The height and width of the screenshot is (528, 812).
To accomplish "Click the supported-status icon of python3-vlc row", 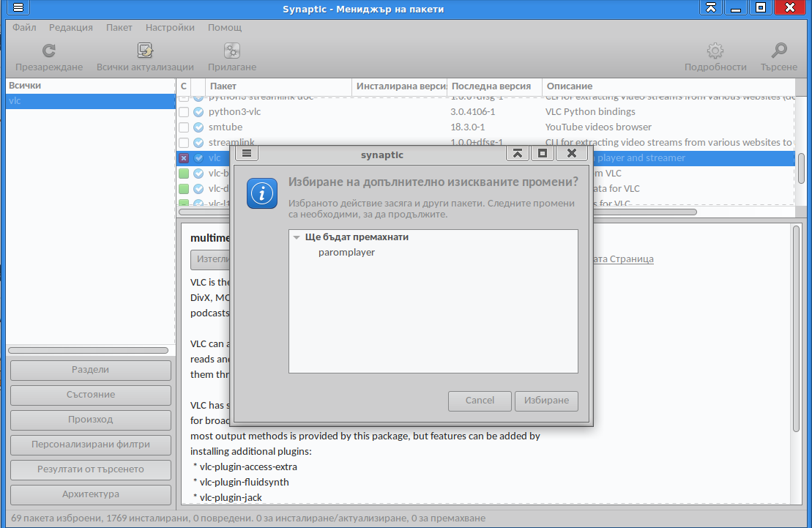I will coord(198,112).
